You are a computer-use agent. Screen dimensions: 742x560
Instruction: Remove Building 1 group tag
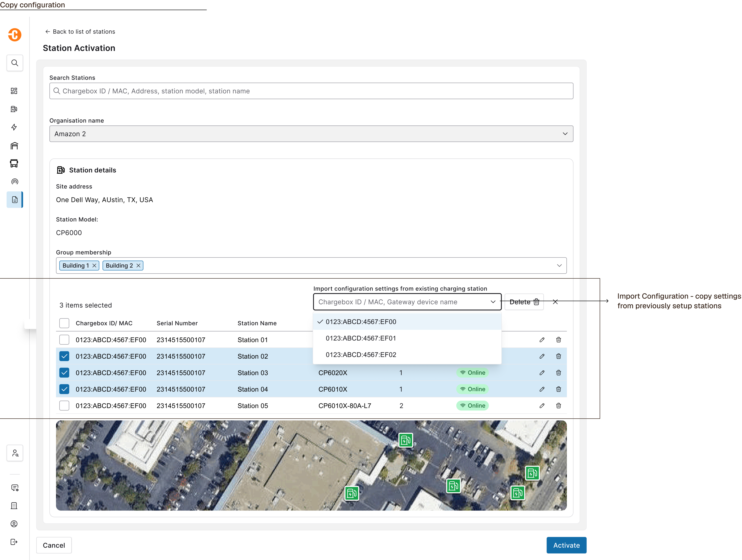(x=94, y=266)
